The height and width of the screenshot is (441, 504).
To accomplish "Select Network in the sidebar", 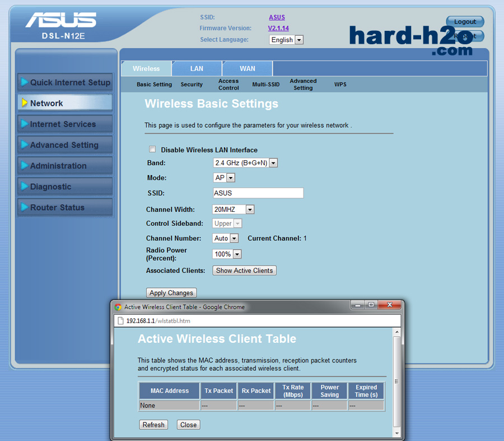I will point(66,103).
